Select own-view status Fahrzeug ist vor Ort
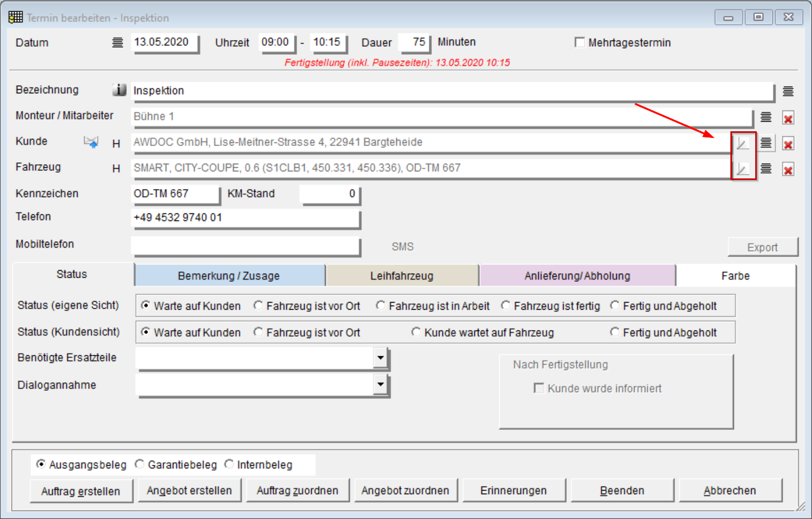The width and height of the screenshot is (812, 519). (258, 305)
